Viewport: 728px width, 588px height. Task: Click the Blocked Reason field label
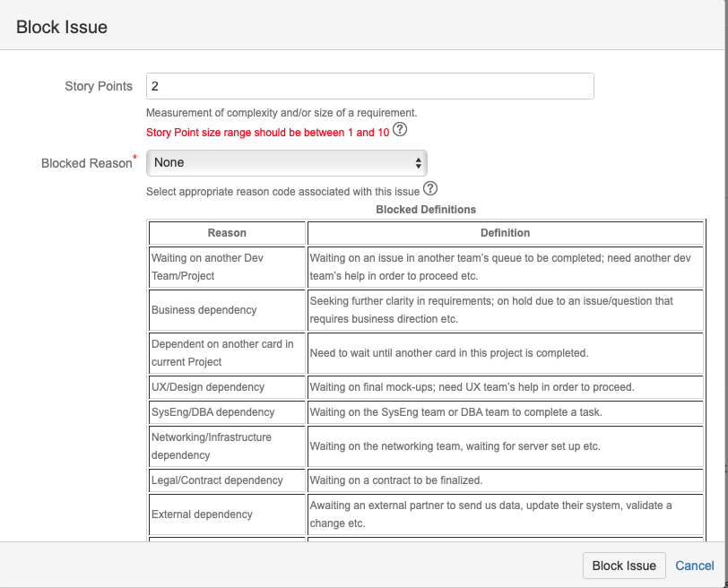(89, 162)
